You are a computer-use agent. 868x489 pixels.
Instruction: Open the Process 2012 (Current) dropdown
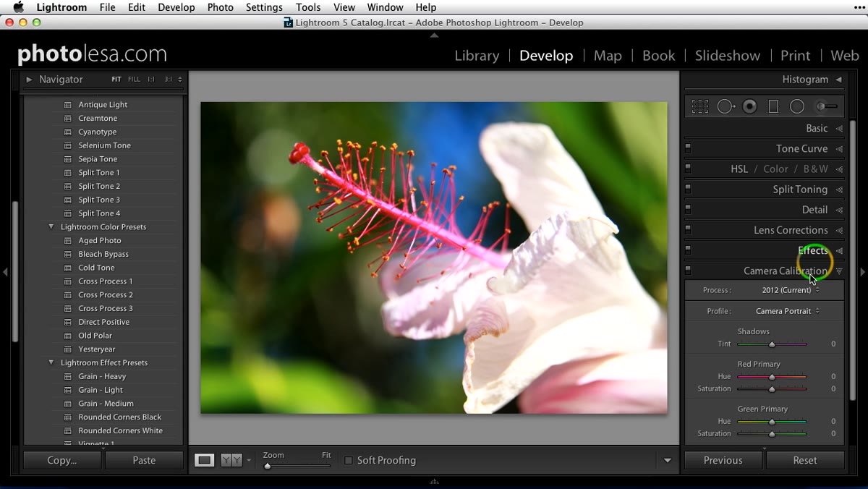791,290
